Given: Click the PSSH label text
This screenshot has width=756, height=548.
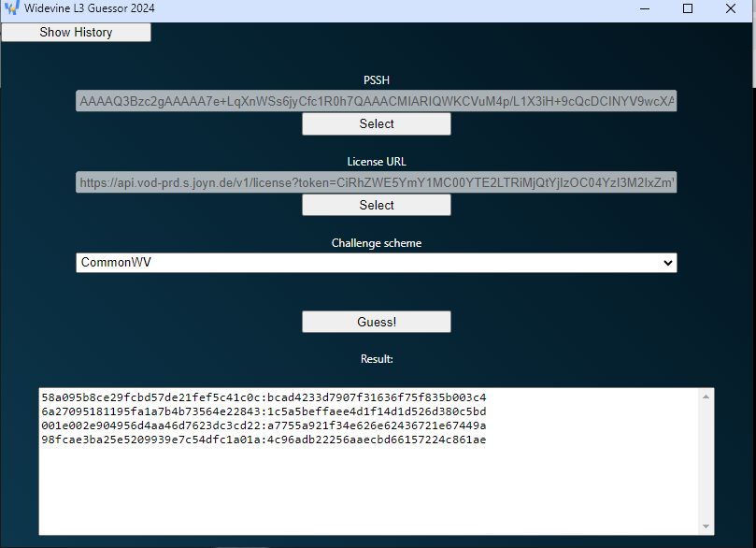Looking at the screenshot, I should [376, 80].
